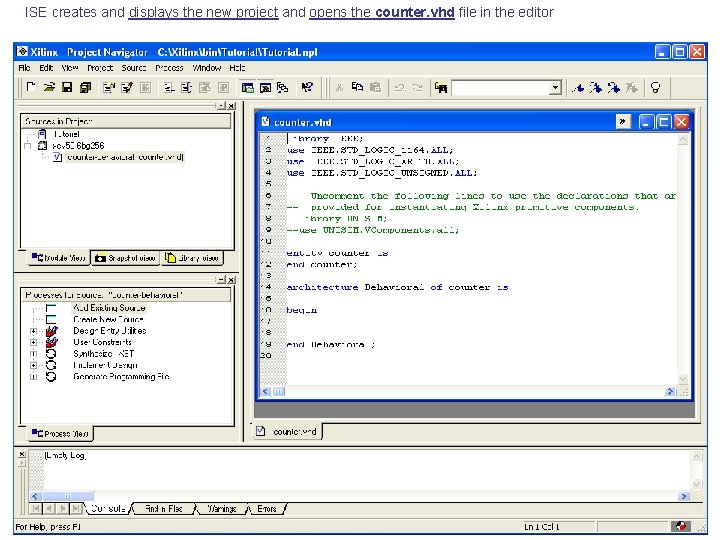Click the Add Existing Source icon
This screenshot has width=720, height=540.
(x=51, y=308)
